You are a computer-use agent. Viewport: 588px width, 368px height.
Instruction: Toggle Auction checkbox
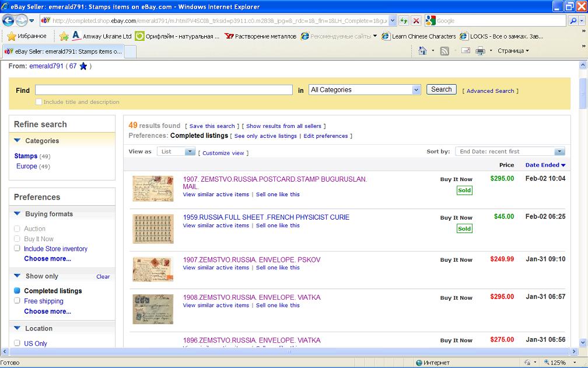[x=17, y=228]
